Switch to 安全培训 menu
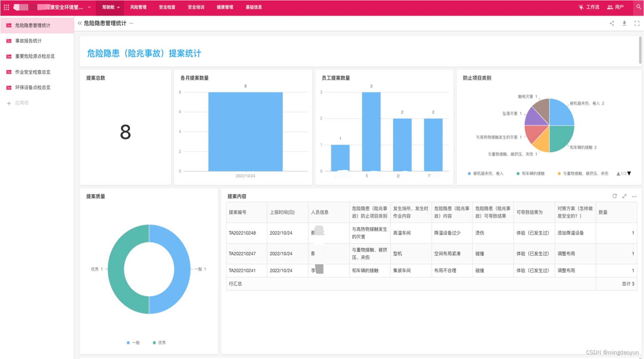The image size is (644, 359). (x=196, y=7)
